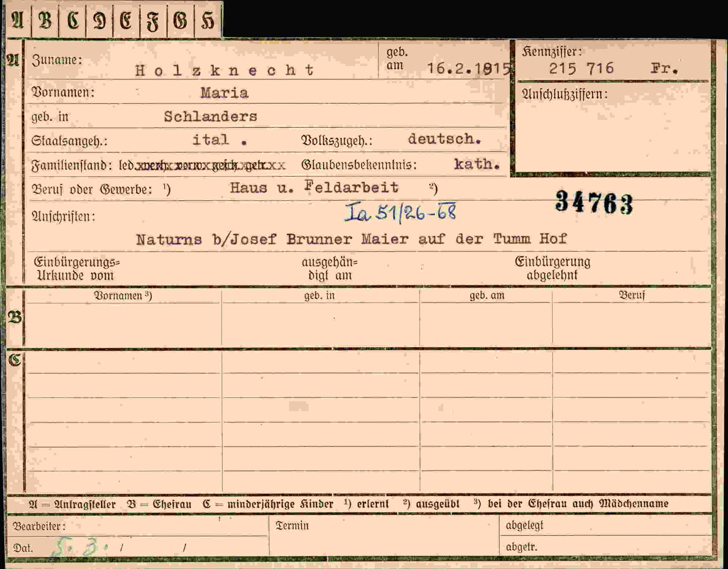This screenshot has width=728, height=569.
Task: Click the Termin label
Action: click(x=292, y=526)
